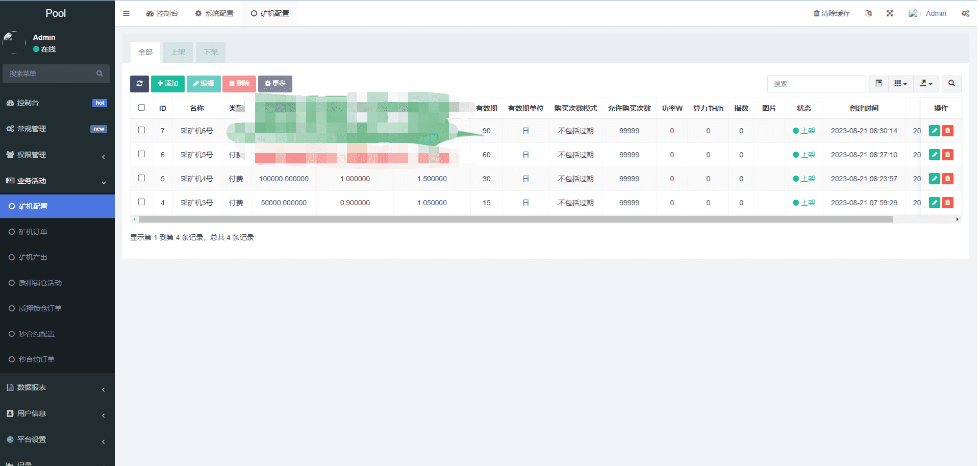980x466 pixels.
Task: Click green edit icon for 采矿机6号 row
Action: click(x=934, y=131)
